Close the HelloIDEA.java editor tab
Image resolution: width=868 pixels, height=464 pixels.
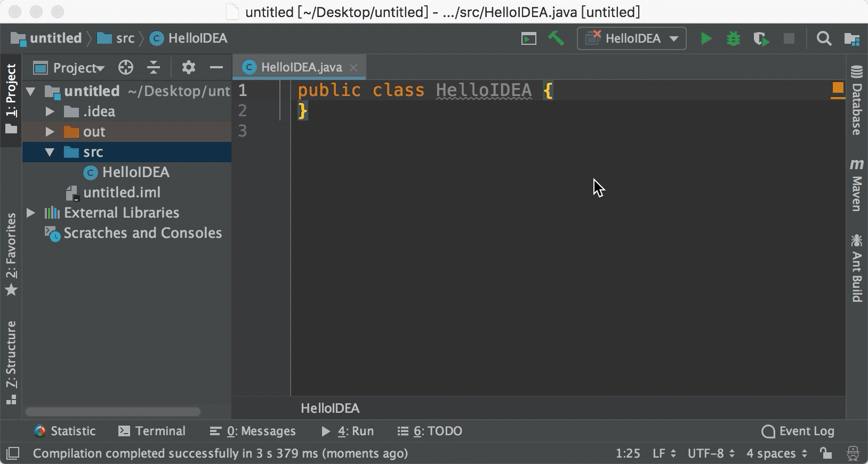(x=353, y=67)
